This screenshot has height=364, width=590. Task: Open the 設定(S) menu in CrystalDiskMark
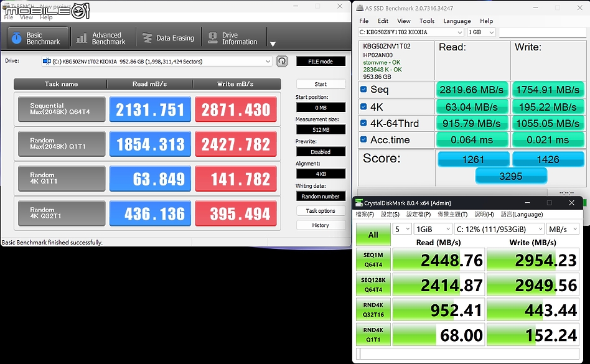(390, 214)
